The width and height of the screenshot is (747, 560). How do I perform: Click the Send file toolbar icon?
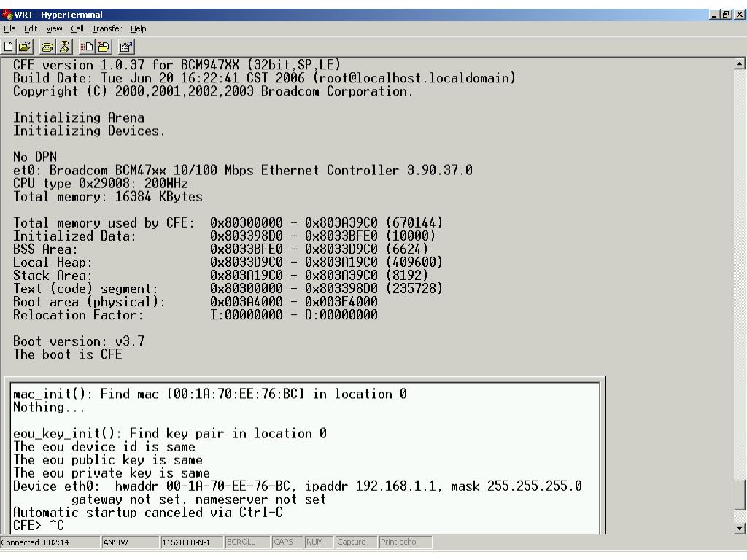click(87, 47)
